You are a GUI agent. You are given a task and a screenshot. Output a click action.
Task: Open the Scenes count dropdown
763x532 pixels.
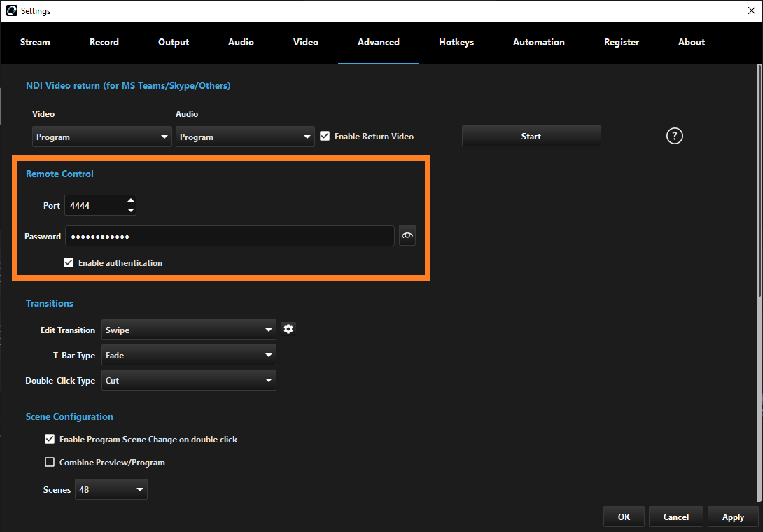tap(111, 489)
